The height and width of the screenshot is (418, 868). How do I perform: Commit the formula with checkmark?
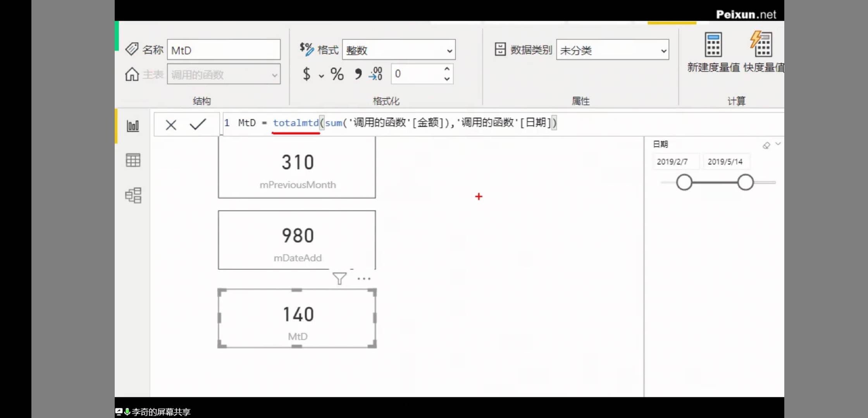(198, 124)
